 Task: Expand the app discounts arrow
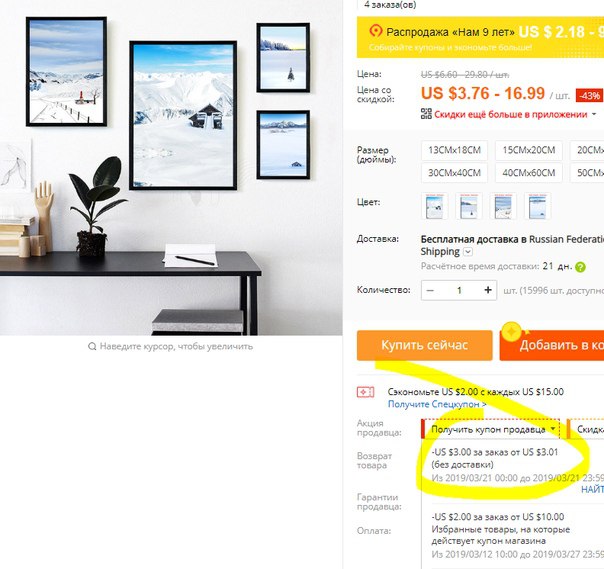point(594,114)
